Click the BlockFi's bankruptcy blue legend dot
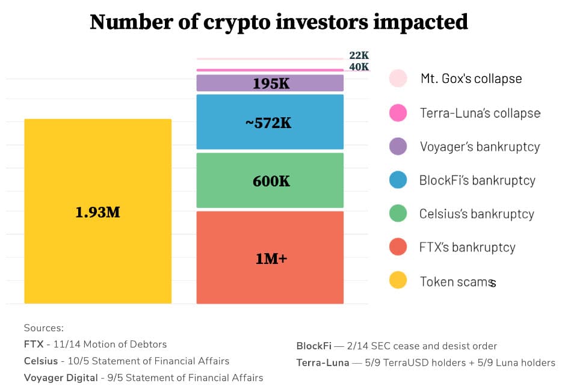The width and height of the screenshot is (562, 392). point(398,180)
